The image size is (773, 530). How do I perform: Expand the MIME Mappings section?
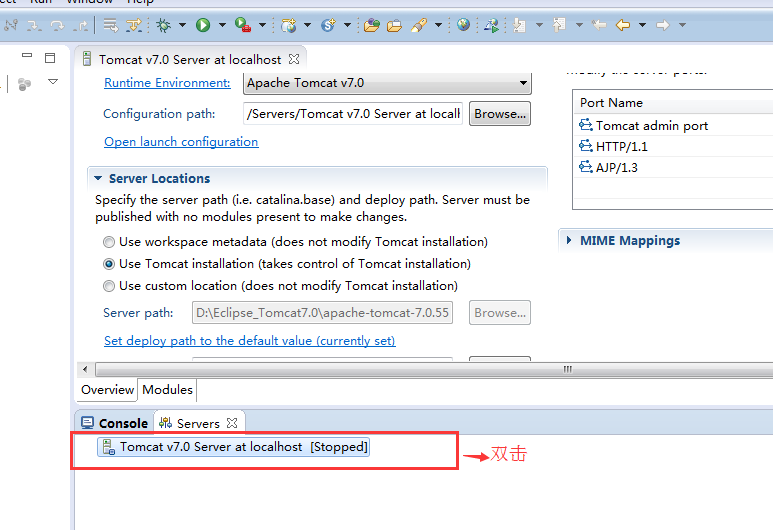point(569,241)
